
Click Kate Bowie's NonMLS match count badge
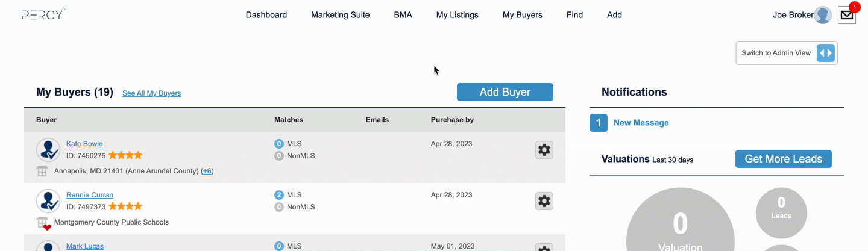point(279,156)
